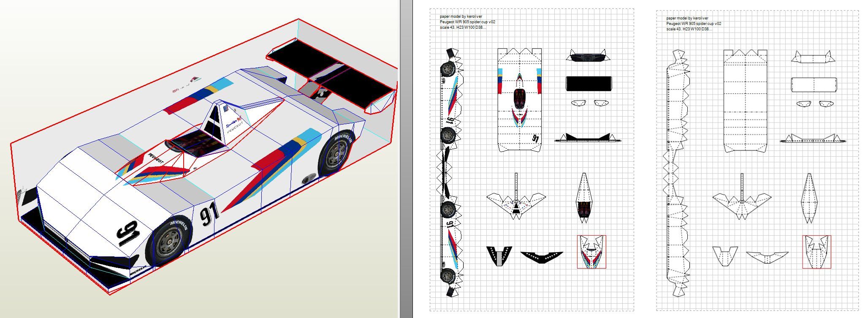This screenshot has width=868, height=318.
Task: Select the black wing rectangle on colored page
Action: pos(588,83)
